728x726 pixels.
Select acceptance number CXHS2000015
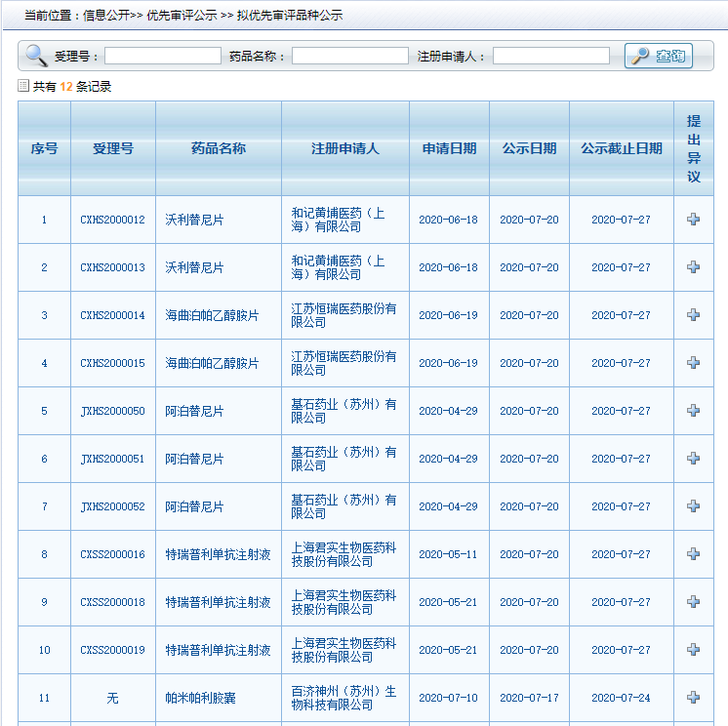tap(113, 363)
